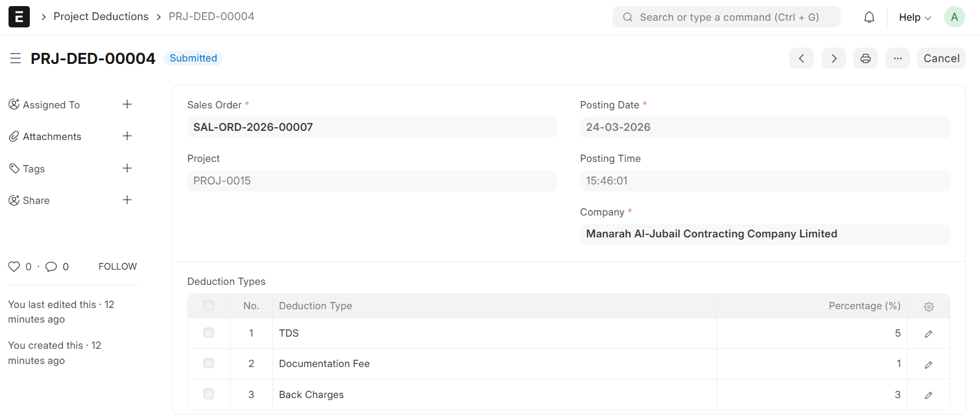Check the Documentation Fee row checkbox

[x=209, y=363]
